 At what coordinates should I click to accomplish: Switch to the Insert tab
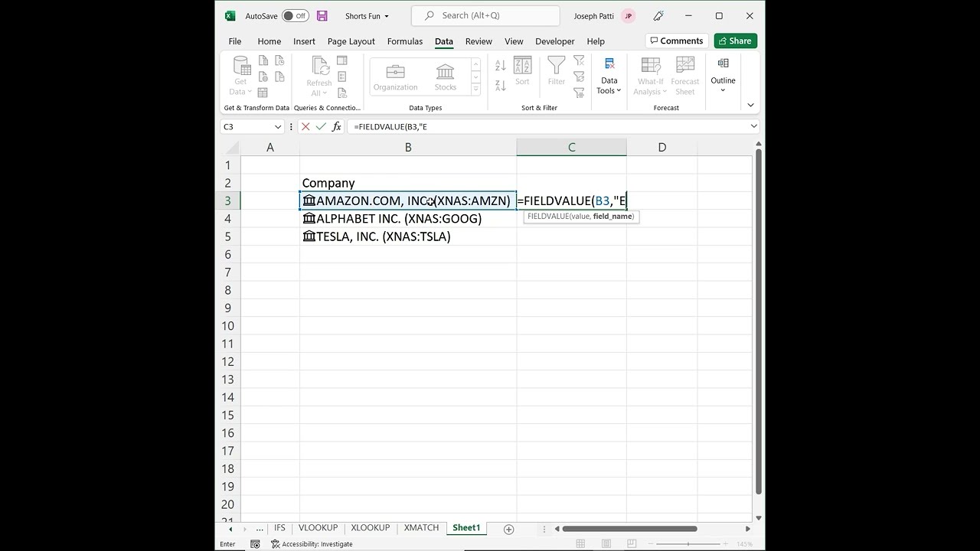(304, 41)
